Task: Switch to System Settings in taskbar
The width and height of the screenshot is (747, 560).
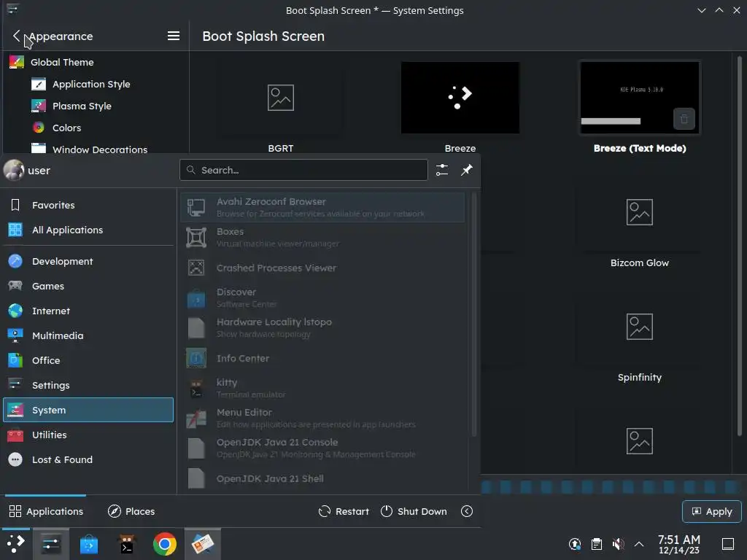Action: (x=51, y=544)
